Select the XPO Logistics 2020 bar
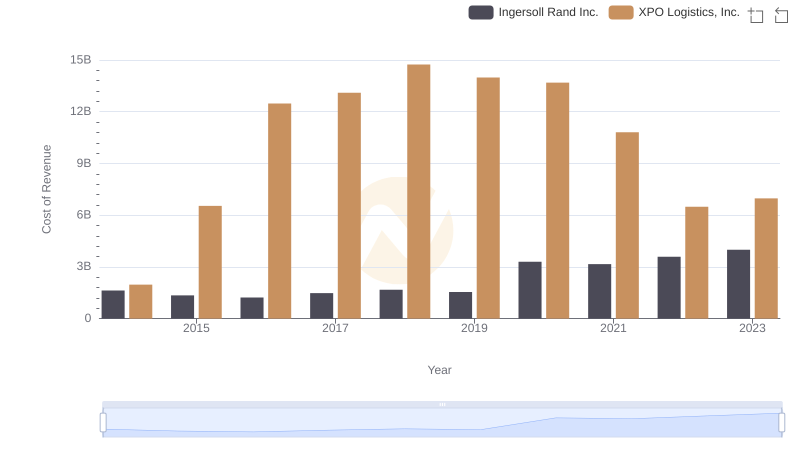The width and height of the screenshot is (800, 461). (558, 200)
